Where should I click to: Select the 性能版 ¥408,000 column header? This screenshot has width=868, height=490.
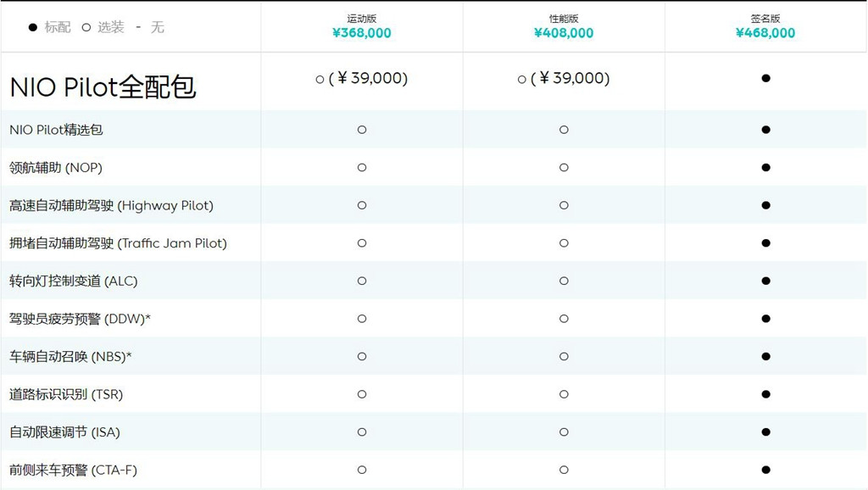pyautogui.click(x=564, y=26)
